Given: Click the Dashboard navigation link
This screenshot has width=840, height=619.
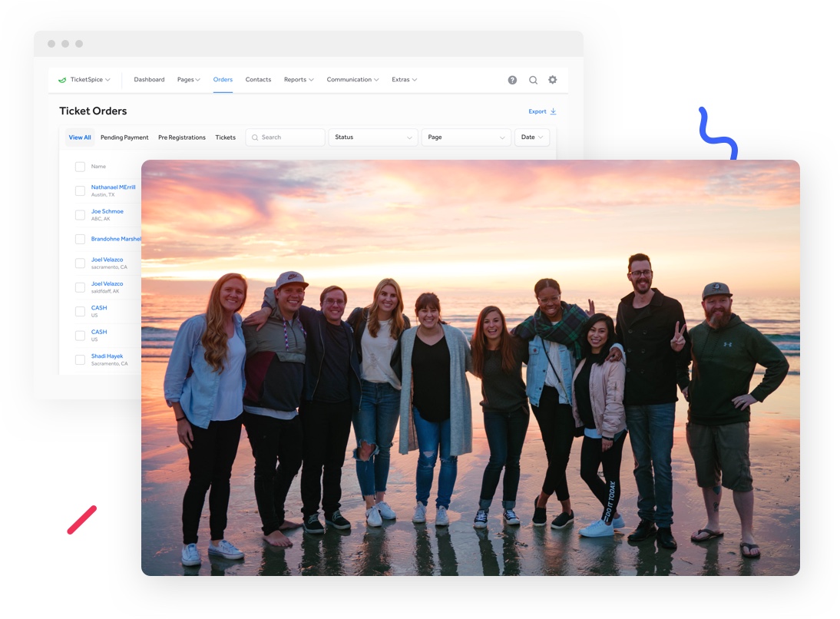Looking at the screenshot, I should (149, 79).
